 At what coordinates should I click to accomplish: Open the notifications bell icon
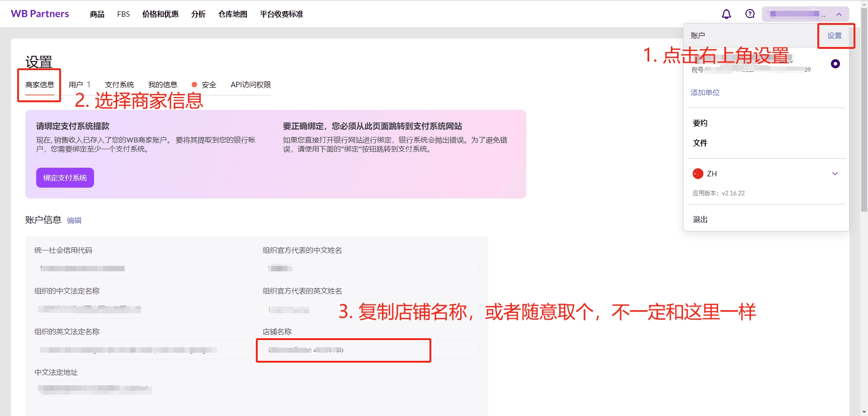pos(726,14)
